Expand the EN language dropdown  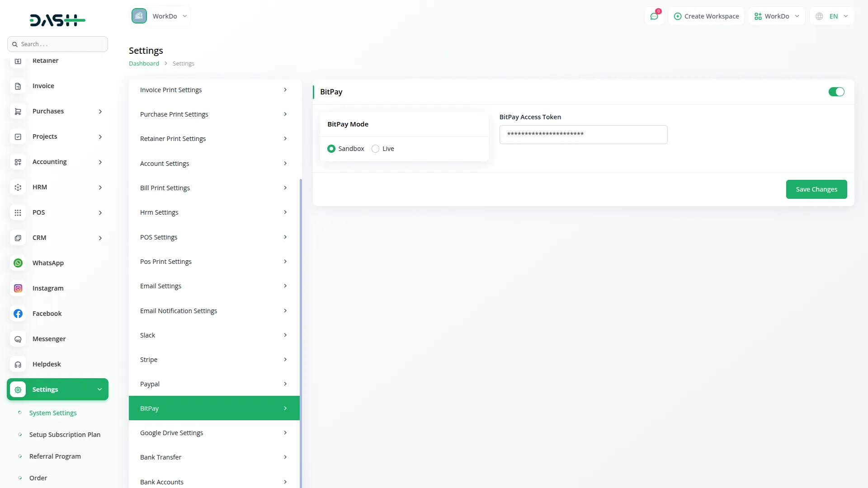tap(832, 16)
